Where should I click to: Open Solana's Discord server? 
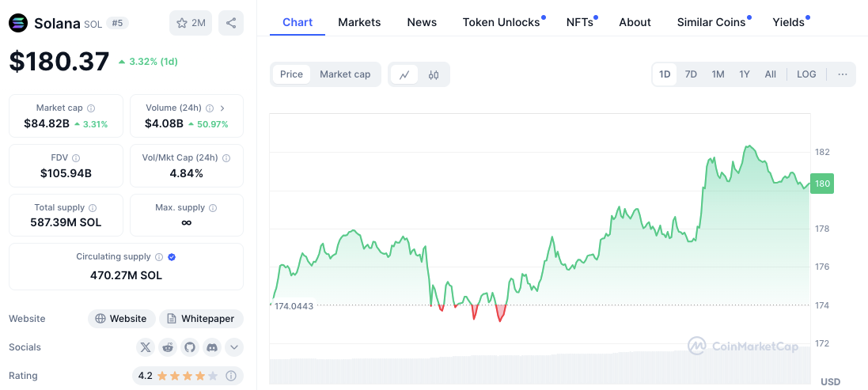[212, 347]
